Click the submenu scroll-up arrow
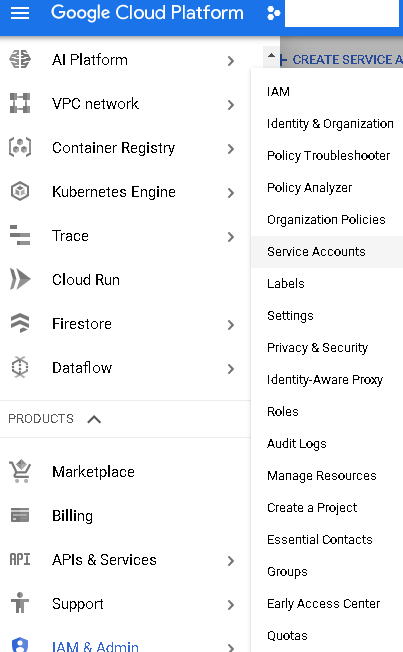 tap(272, 55)
